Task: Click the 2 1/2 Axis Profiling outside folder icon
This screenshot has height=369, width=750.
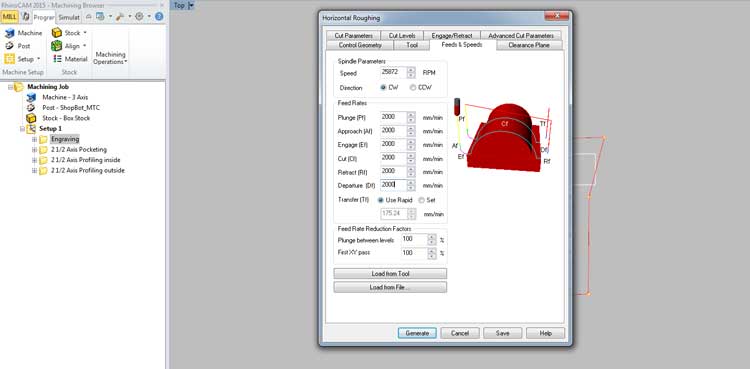Action: [x=43, y=171]
